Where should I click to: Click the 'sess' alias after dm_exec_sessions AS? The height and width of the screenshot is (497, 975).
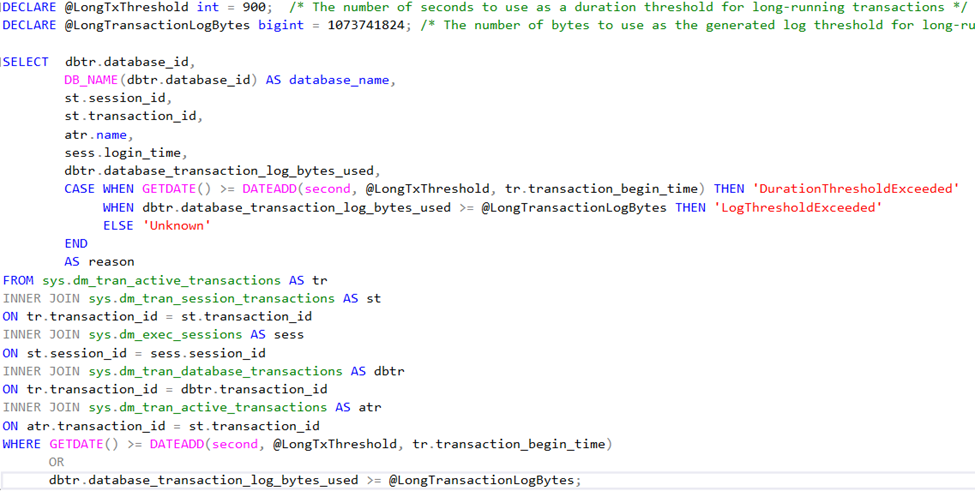pos(289,334)
